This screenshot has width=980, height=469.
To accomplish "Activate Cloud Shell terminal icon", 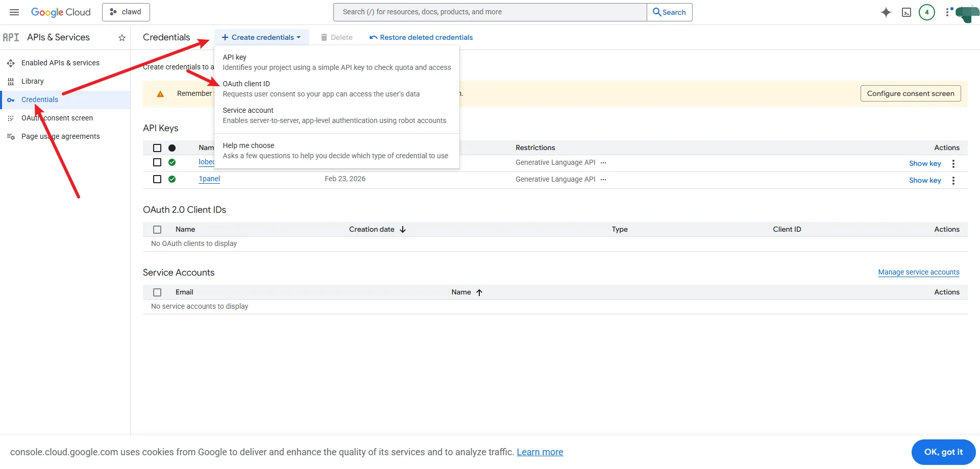I will click(x=906, y=12).
